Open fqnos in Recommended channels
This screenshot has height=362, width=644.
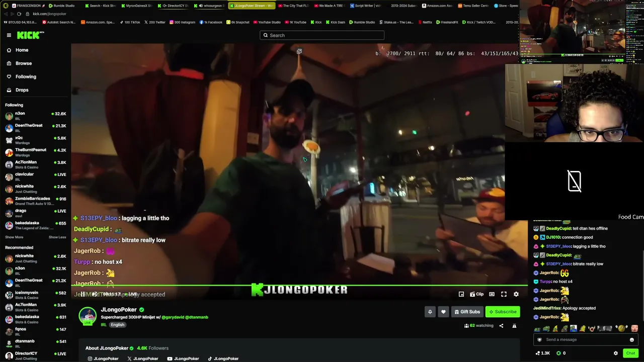(x=35, y=331)
